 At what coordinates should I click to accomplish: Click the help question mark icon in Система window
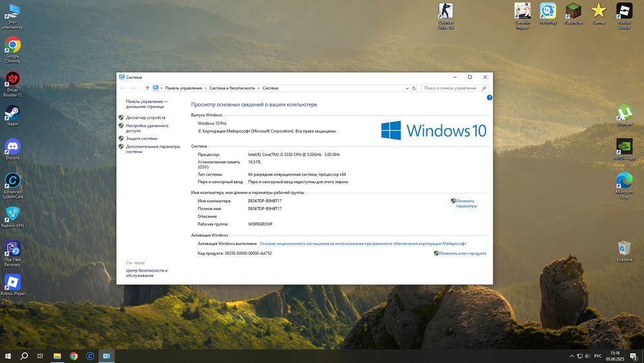pyautogui.click(x=489, y=98)
